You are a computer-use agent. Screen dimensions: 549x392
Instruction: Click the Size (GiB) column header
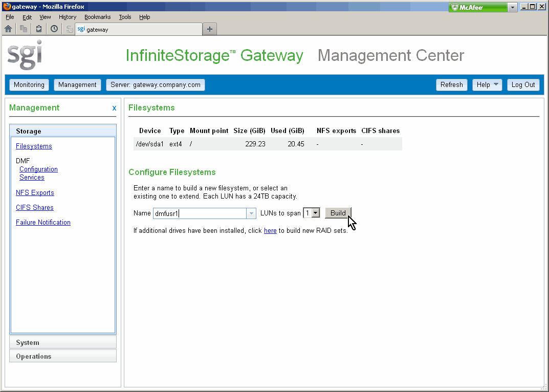[x=249, y=130]
